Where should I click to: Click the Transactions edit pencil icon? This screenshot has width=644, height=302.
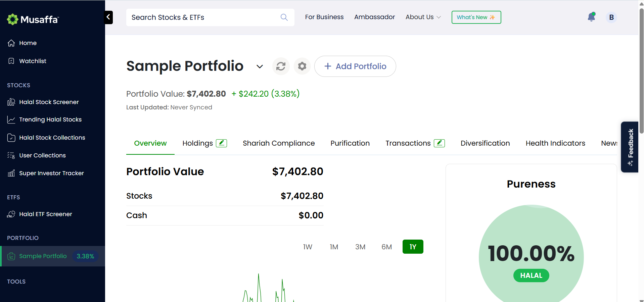439,143
